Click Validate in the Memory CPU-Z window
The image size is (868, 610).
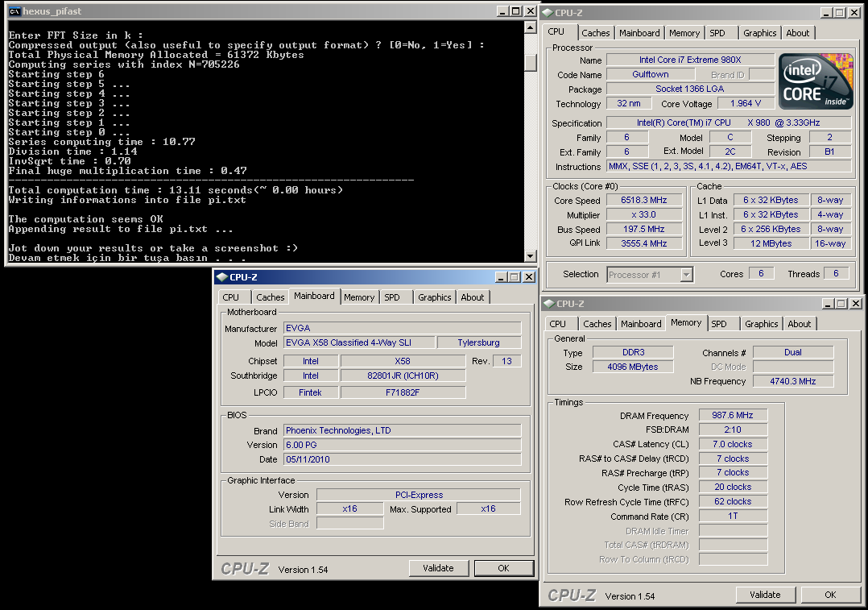765,595
